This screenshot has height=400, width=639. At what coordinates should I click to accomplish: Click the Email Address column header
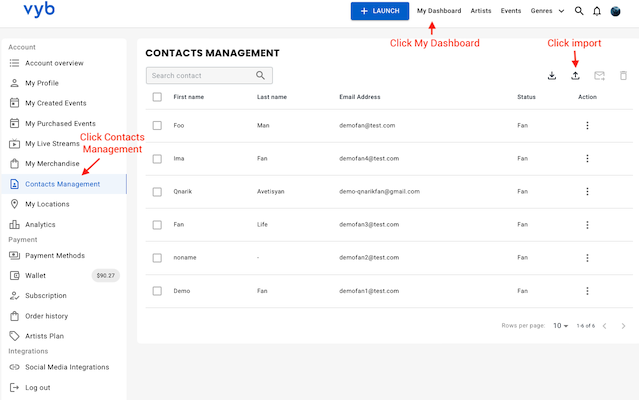click(x=359, y=97)
